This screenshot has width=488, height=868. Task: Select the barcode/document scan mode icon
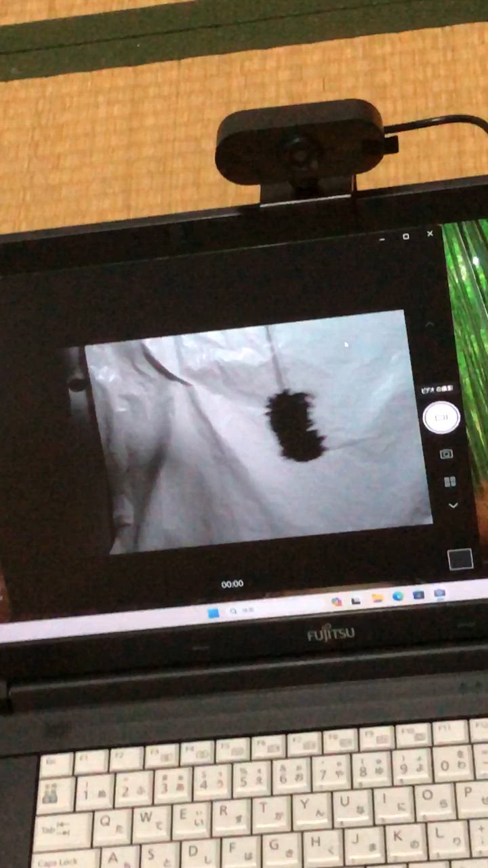point(449,481)
